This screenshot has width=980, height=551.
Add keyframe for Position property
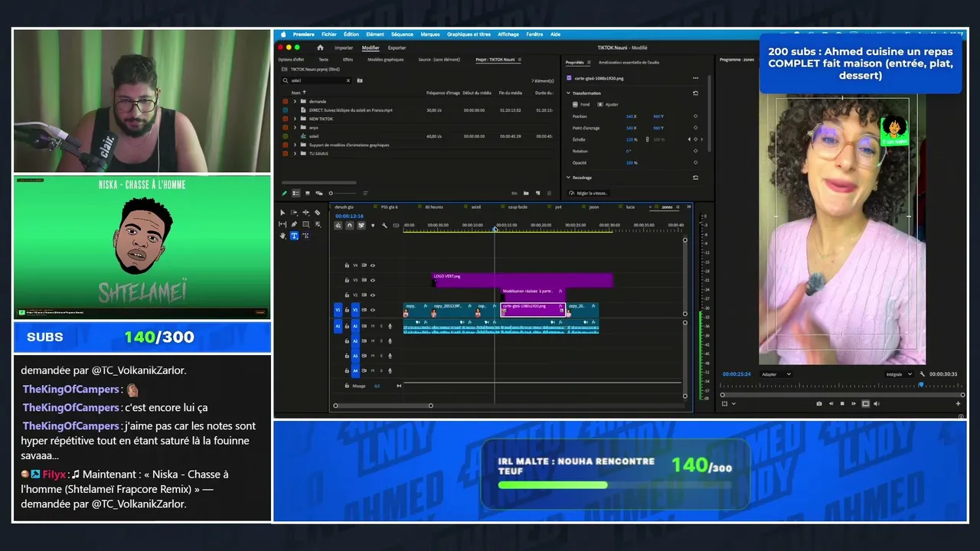pyautogui.click(x=695, y=116)
